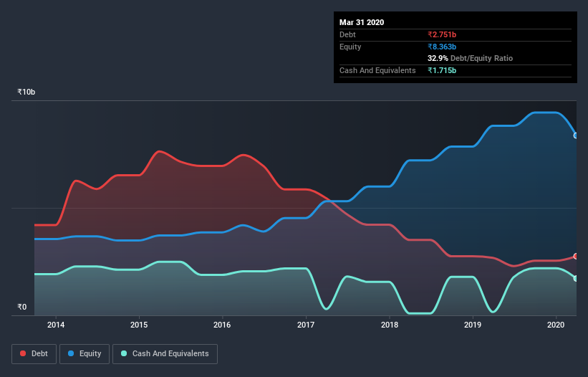Toggle the Equity series legend button
The image size is (588, 377).
pyautogui.click(x=85, y=354)
